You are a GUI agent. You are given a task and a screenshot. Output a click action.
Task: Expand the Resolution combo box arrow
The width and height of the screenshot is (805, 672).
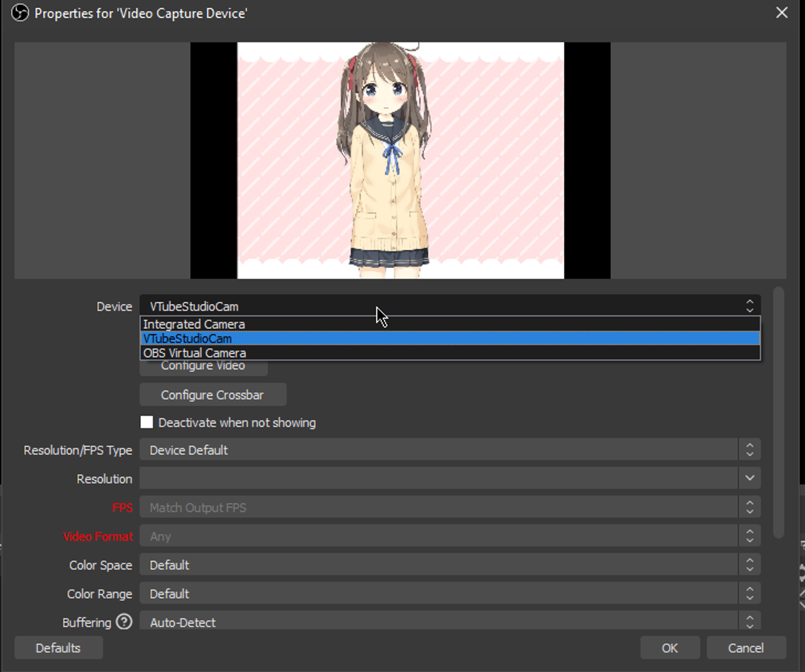[x=750, y=478]
